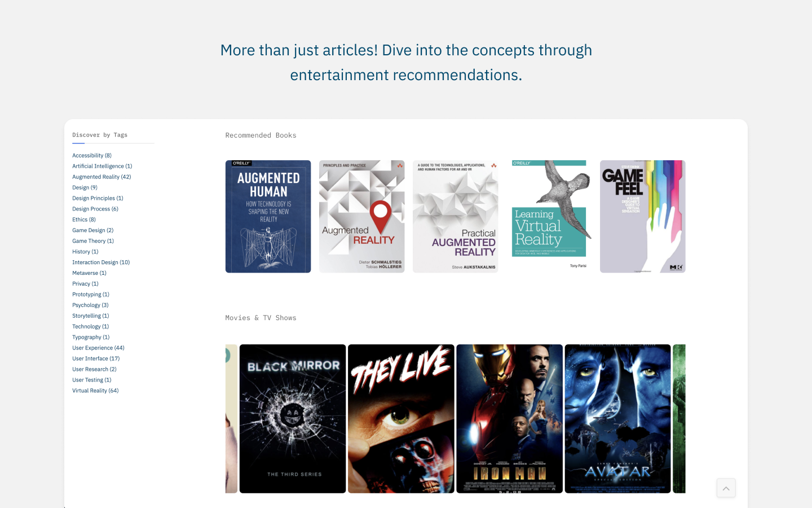Click the Discover by Tags heading
The height and width of the screenshot is (508, 812).
(x=100, y=135)
